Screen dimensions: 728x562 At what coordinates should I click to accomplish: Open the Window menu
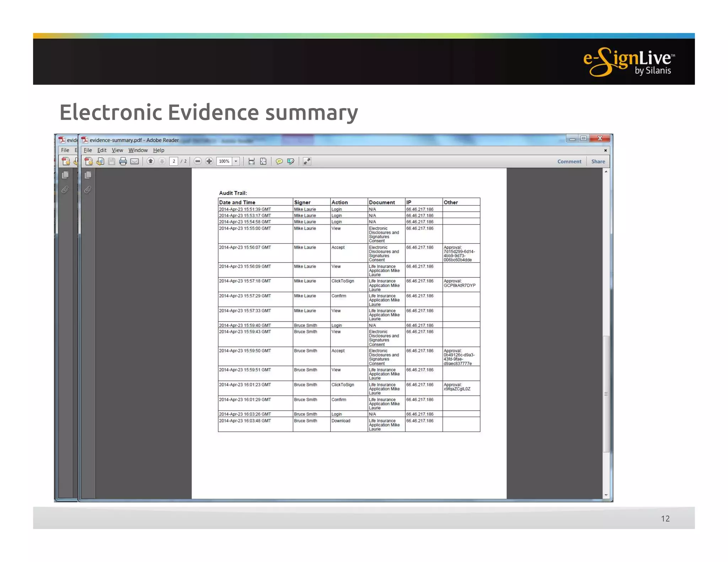click(x=138, y=150)
